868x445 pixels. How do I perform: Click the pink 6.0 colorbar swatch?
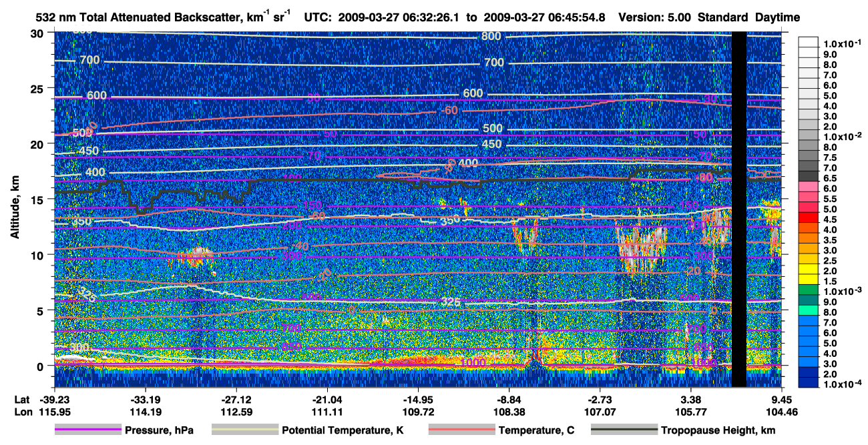(x=808, y=187)
